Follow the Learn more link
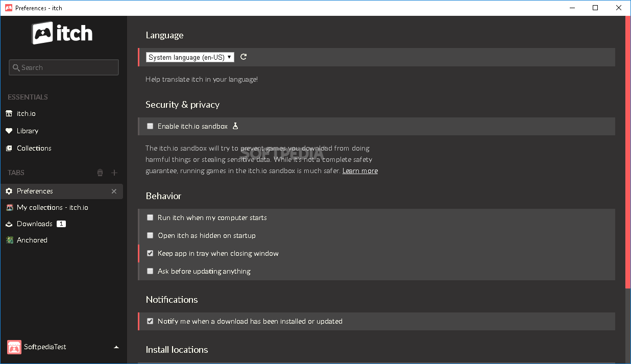631x364 pixels. tap(360, 171)
